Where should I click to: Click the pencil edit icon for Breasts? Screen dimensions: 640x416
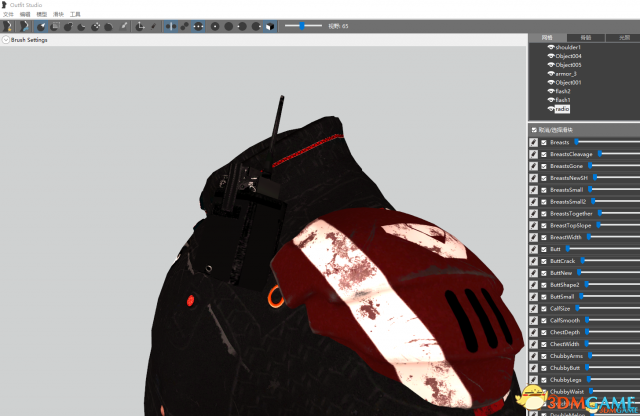533,142
